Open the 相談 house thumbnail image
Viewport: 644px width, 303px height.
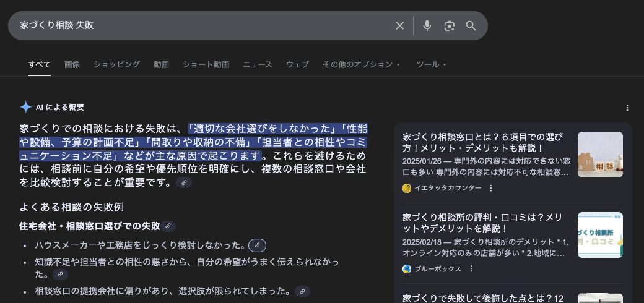click(600, 155)
